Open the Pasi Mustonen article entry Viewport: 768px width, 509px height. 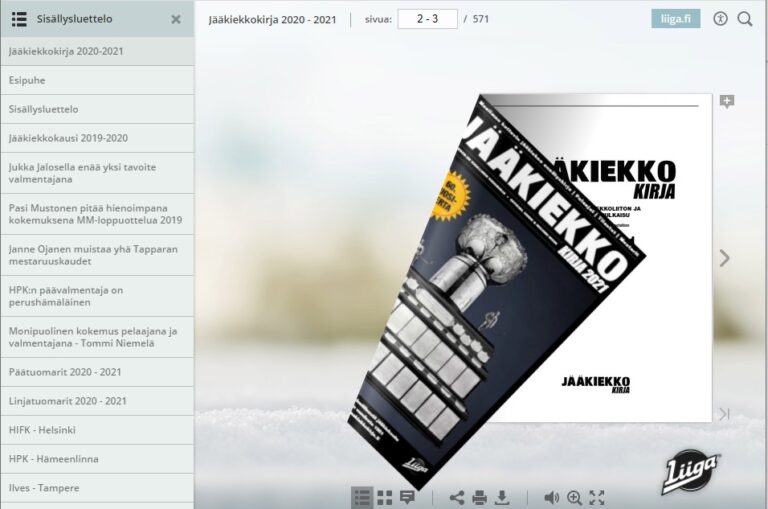pyautogui.click(x=97, y=215)
